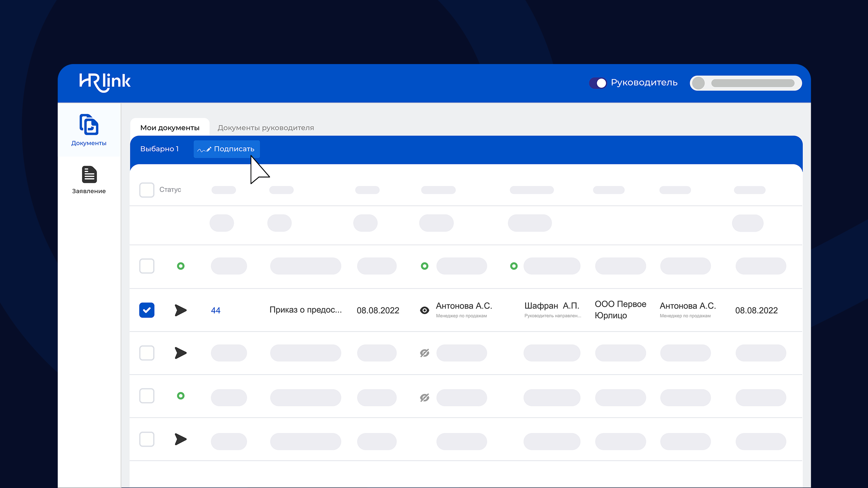This screenshot has width=868, height=488.
Task: Open document number 44 link
Action: pos(216,310)
